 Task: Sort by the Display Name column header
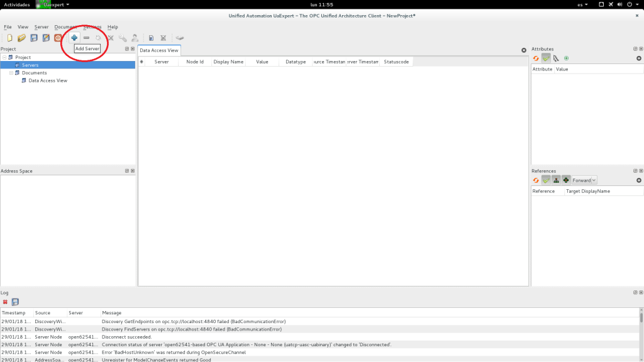pos(228,62)
